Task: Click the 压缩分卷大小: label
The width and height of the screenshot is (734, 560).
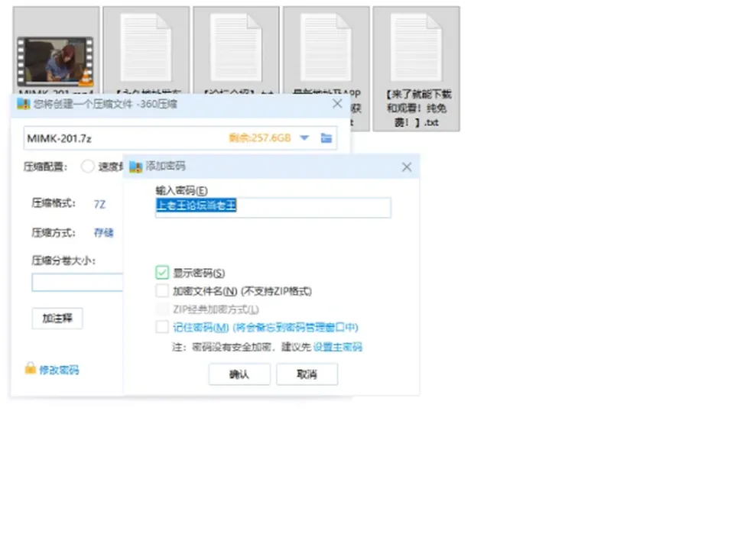Action: point(63,261)
